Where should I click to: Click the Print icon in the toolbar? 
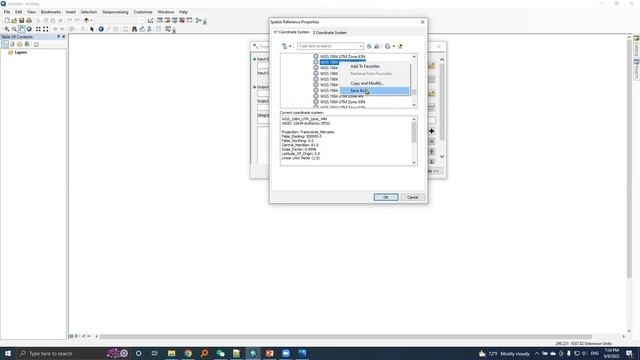click(29, 20)
